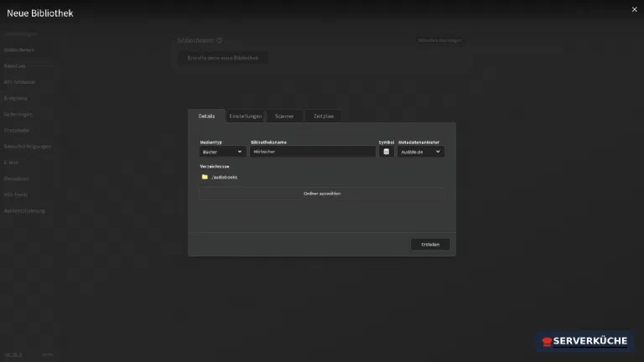Click the add library button in the background
Screen dimensions: 644x362
(439, 40)
